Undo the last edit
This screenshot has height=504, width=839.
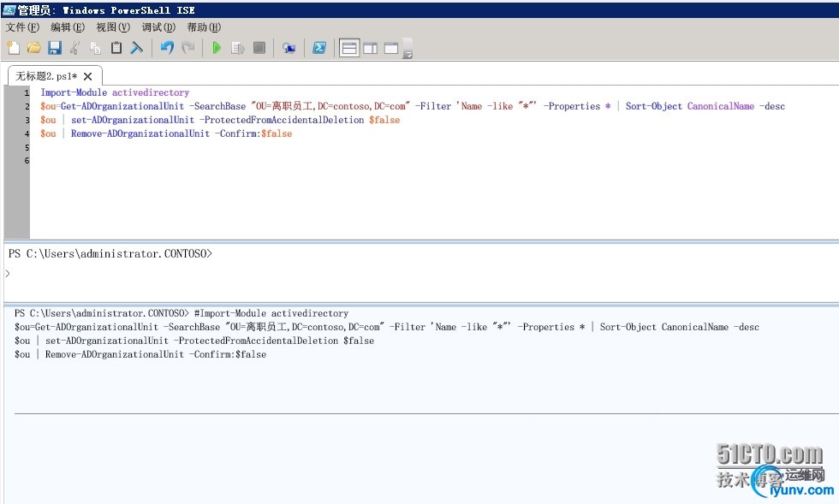click(x=167, y=48)
